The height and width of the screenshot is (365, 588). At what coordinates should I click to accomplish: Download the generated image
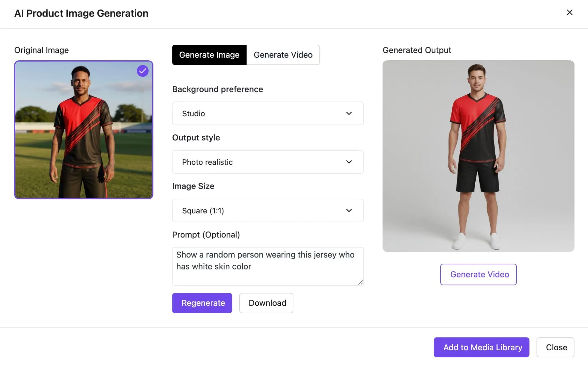pos(266,303)
